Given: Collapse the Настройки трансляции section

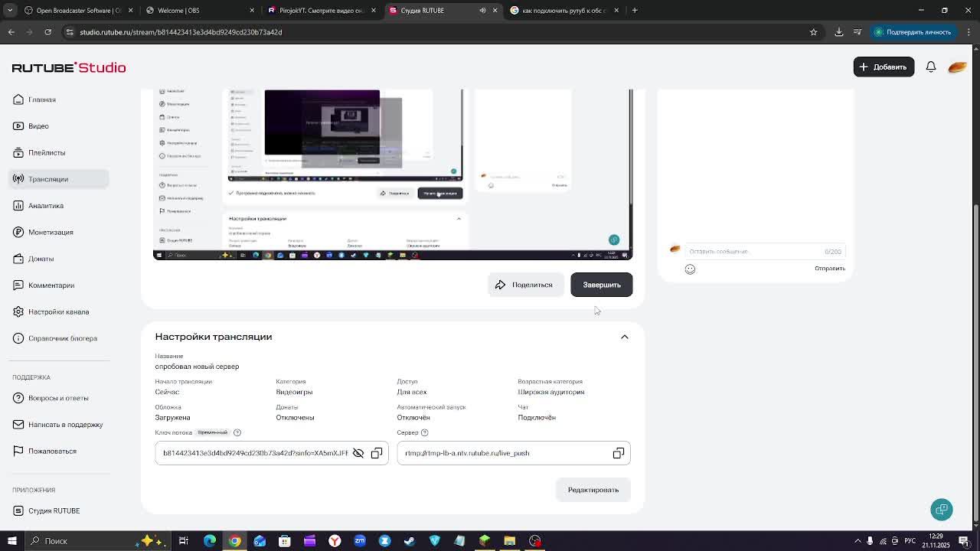Looking at the screenshot, I should (x=625, y=337).
